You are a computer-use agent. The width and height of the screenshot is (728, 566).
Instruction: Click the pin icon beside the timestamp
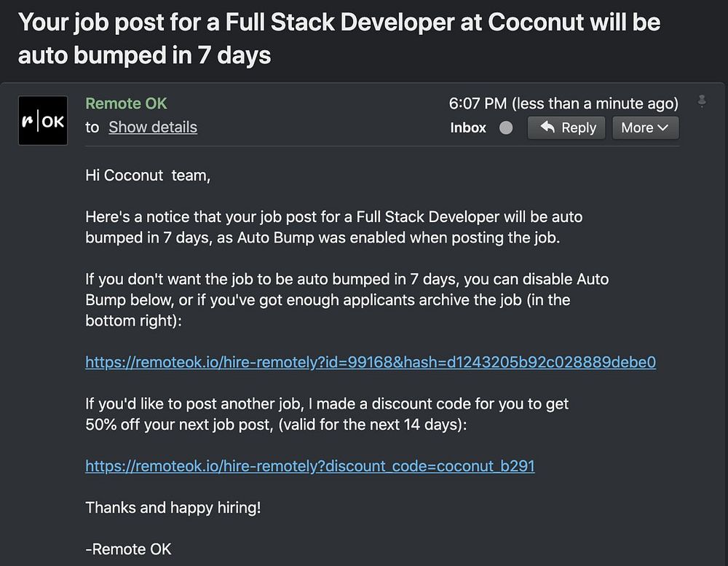click(x=702, y=102)
